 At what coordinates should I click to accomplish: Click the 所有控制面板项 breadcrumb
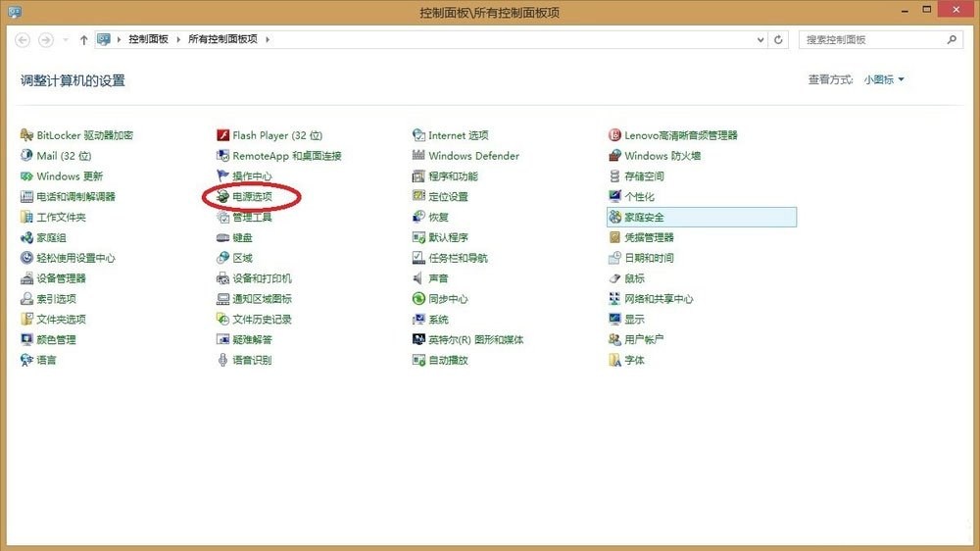(222, 39)
